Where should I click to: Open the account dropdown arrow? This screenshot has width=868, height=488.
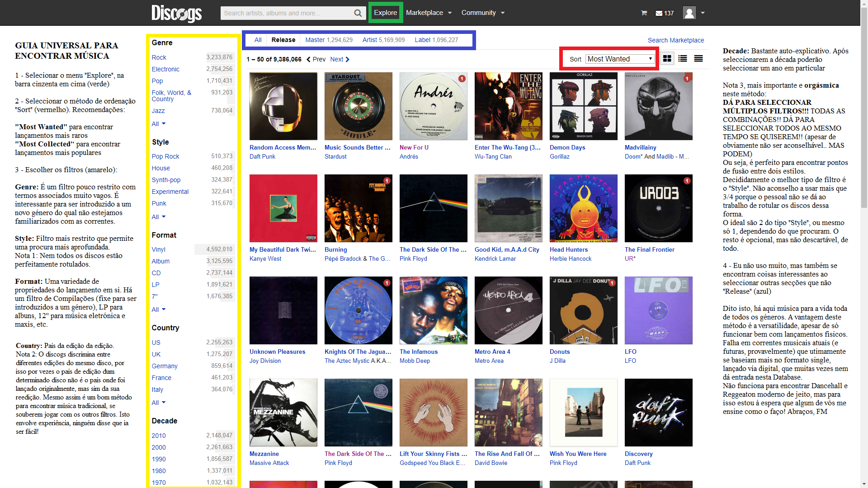703,13
